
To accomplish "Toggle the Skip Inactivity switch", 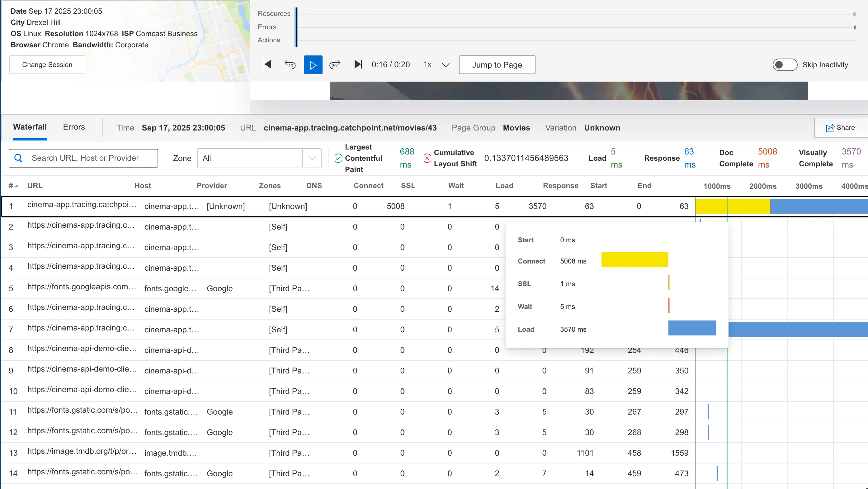I will (785, 65).
